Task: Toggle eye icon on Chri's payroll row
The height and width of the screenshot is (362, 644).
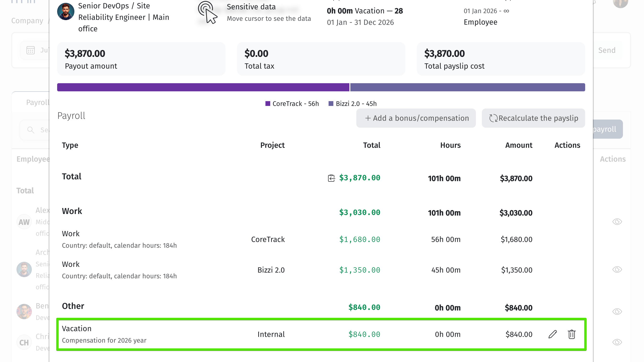Action: [x=617, y=342]
